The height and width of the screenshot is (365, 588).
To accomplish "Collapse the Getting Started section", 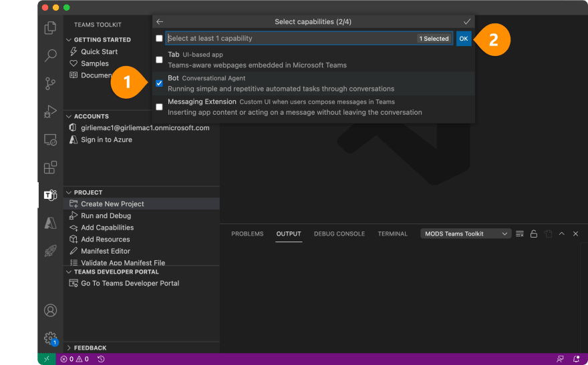I will 69,39.
